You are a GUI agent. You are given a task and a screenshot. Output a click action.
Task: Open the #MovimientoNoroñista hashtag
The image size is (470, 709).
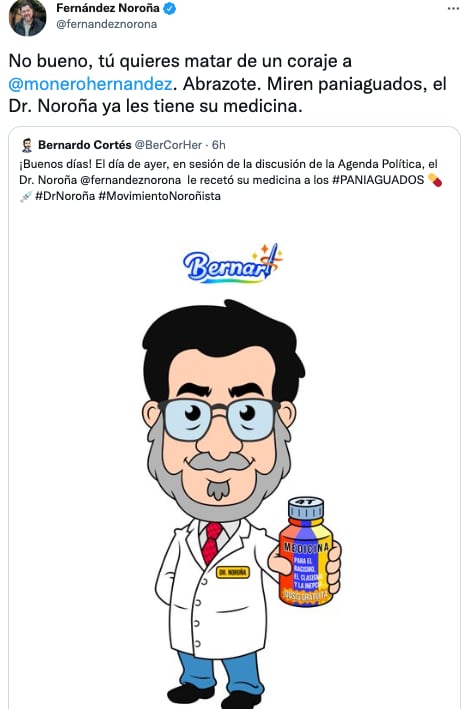pos(159,196)
